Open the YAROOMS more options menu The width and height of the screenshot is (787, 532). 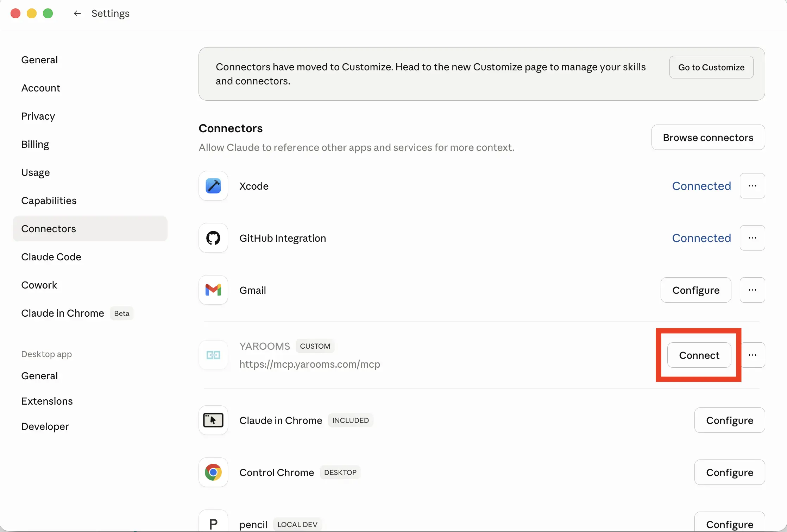coord(752,355)
